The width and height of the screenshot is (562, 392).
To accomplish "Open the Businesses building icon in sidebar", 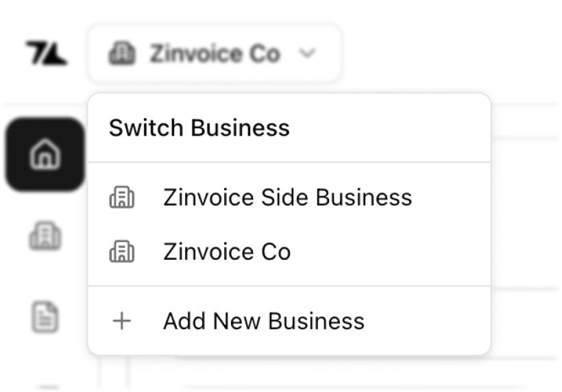I will pyautogui.click(x=45, y=236).
